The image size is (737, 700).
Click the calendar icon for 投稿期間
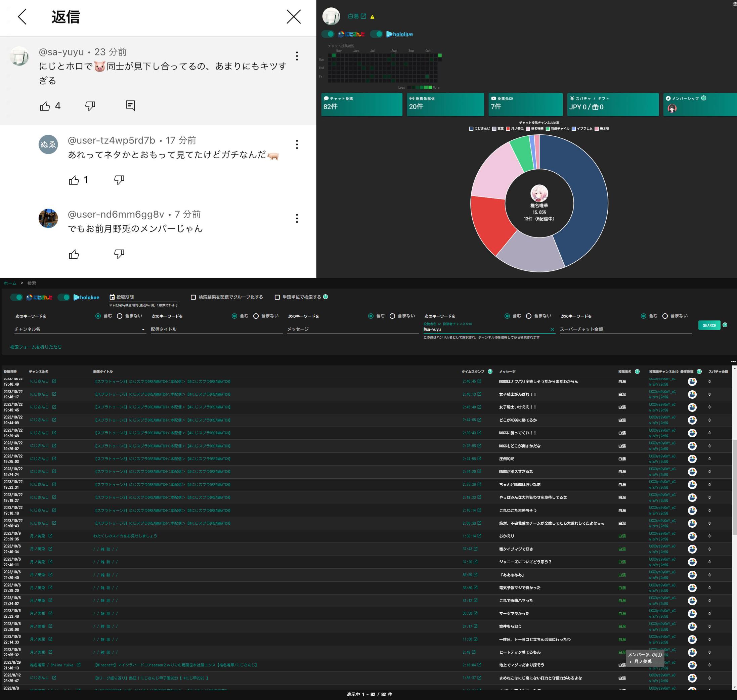(112, 297)
